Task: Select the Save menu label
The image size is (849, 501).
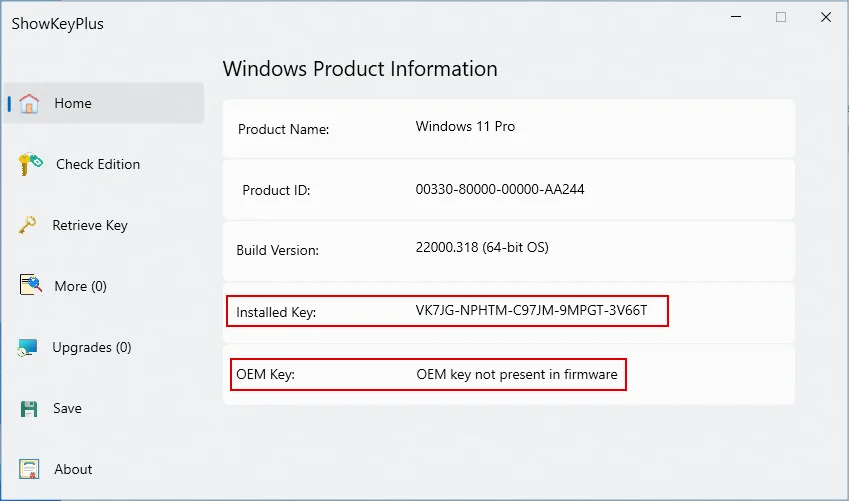Action: (68, 409)
